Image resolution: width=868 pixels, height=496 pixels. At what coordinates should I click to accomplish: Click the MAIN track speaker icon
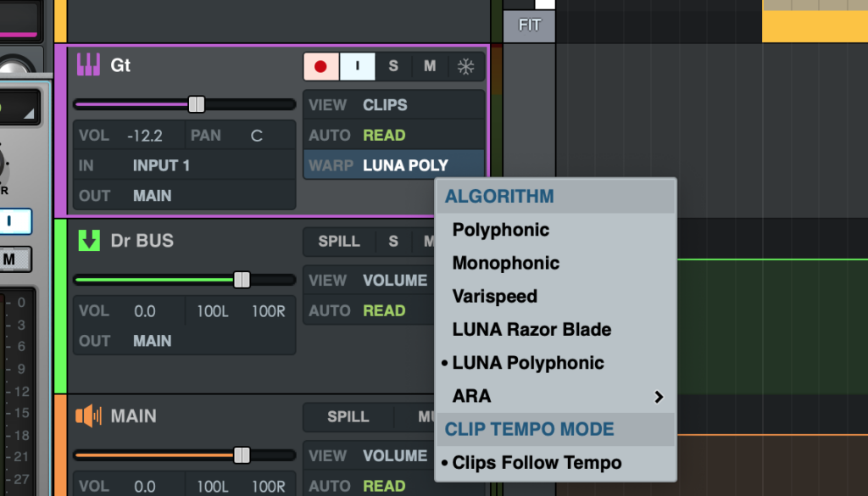88,416
